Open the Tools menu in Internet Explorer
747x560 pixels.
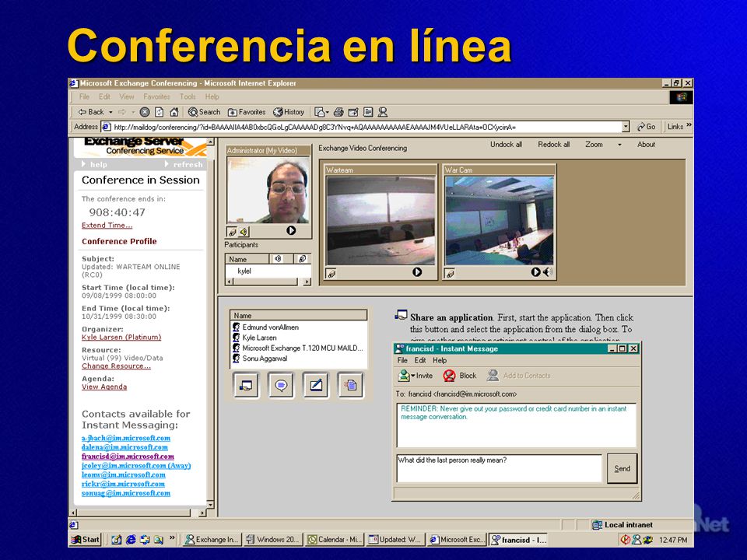tap(188, 96)
